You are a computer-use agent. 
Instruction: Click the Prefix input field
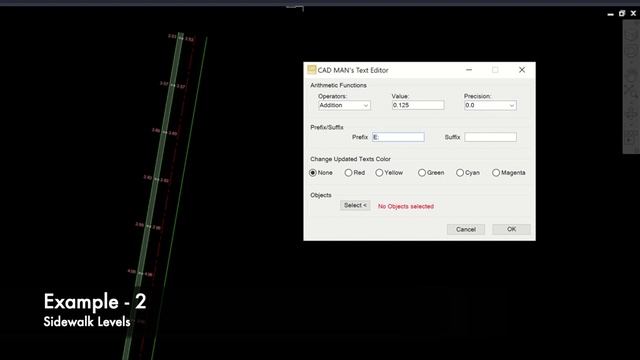tap(398, 137)
